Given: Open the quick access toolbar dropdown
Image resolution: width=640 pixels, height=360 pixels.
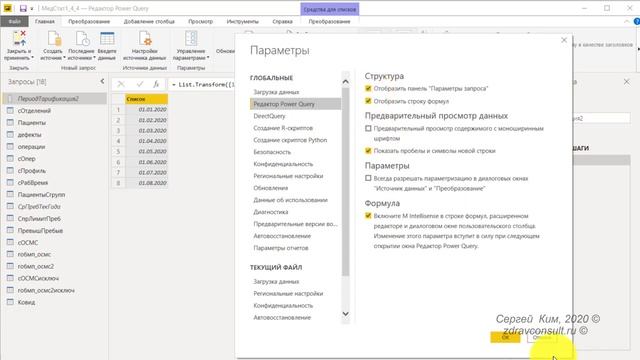Looking at the screenshot, I should point(32,9).
